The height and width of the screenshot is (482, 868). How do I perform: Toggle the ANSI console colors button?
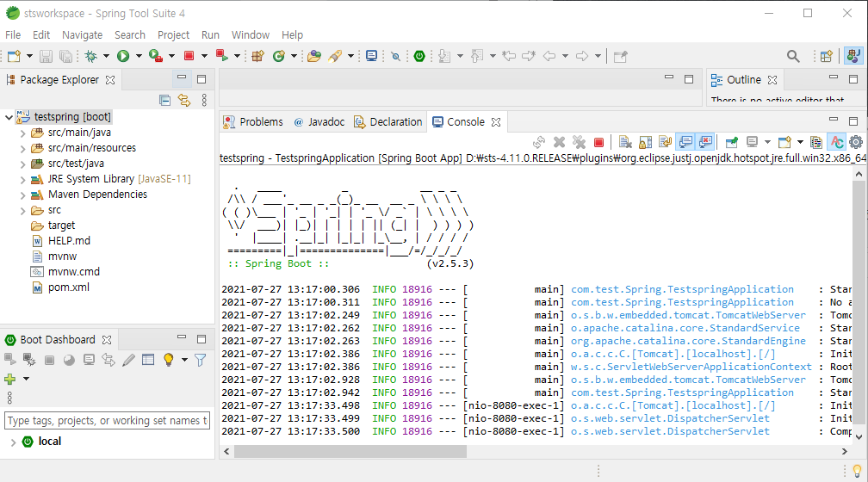click(x=836, y=142)
